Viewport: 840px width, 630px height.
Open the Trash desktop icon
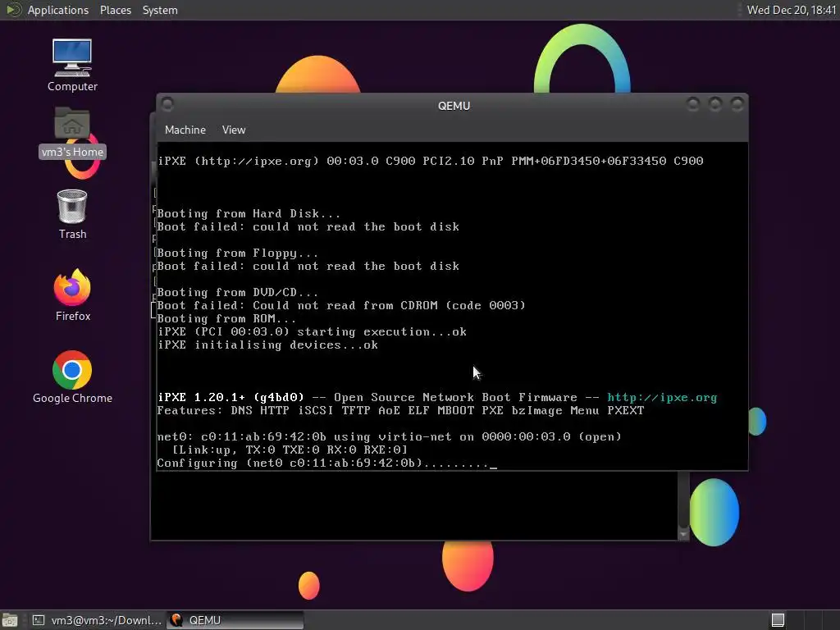[72, 214]
